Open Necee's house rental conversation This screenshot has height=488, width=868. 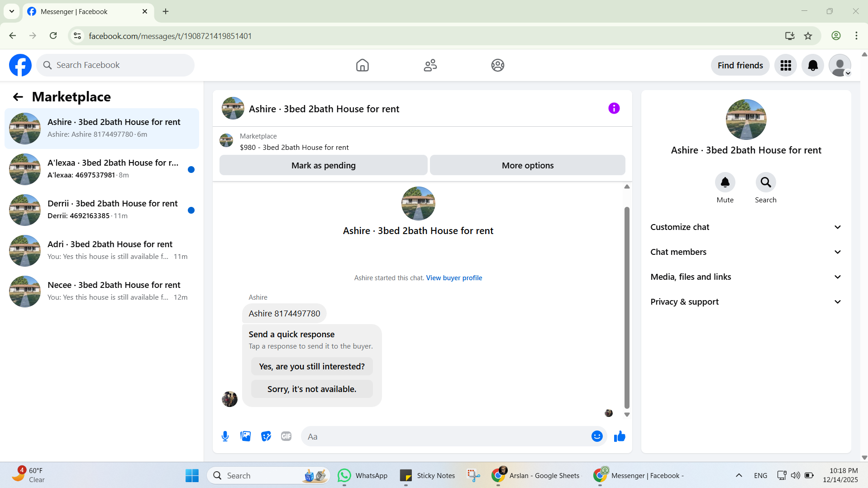pos(102,292)
